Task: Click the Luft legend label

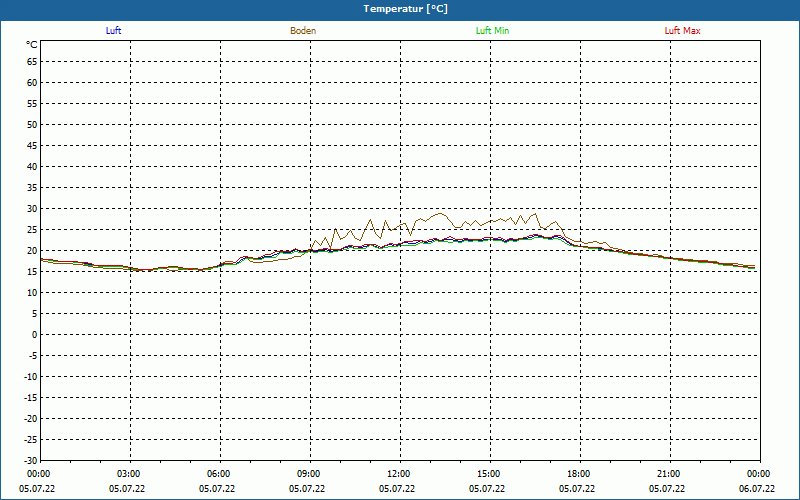Action: point(113,31)
